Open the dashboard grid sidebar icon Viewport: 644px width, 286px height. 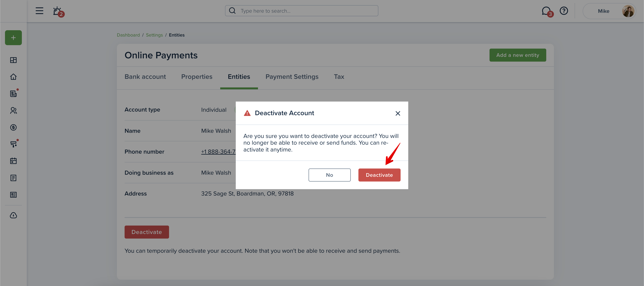pos(13,60)
